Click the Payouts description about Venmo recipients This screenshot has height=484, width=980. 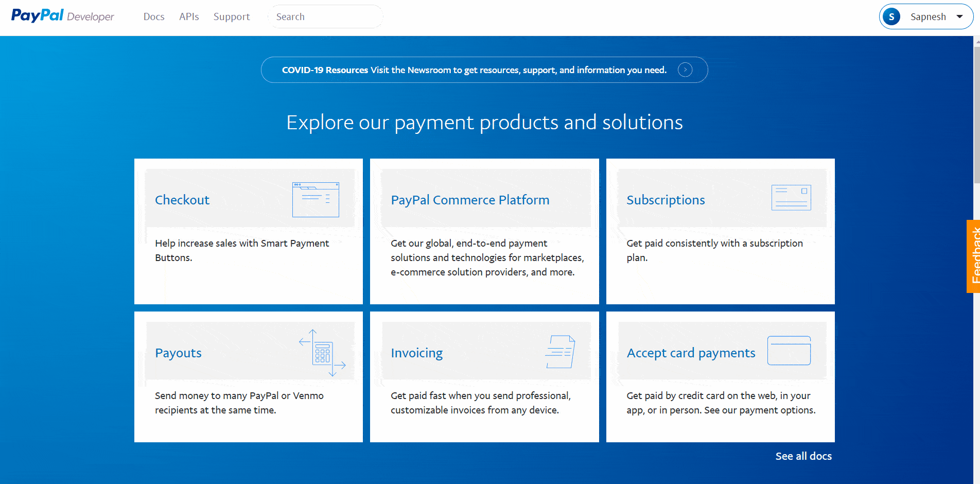[x=239, y=403]
